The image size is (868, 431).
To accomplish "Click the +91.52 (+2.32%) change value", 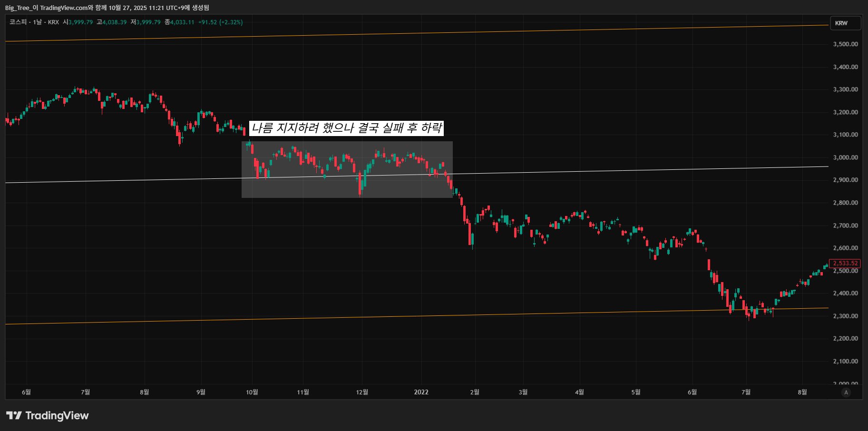I will click(220, 22).
